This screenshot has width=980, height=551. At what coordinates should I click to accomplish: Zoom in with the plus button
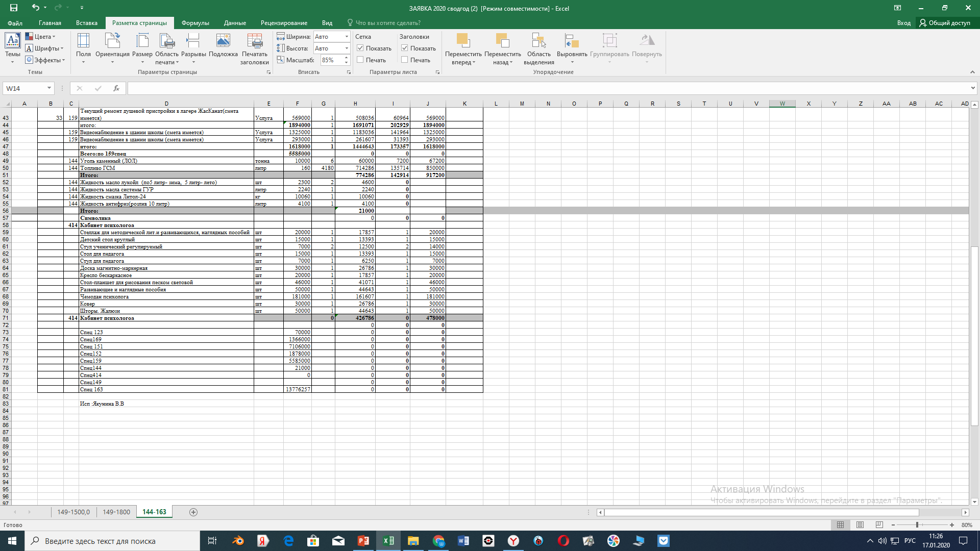pos(952,525)
